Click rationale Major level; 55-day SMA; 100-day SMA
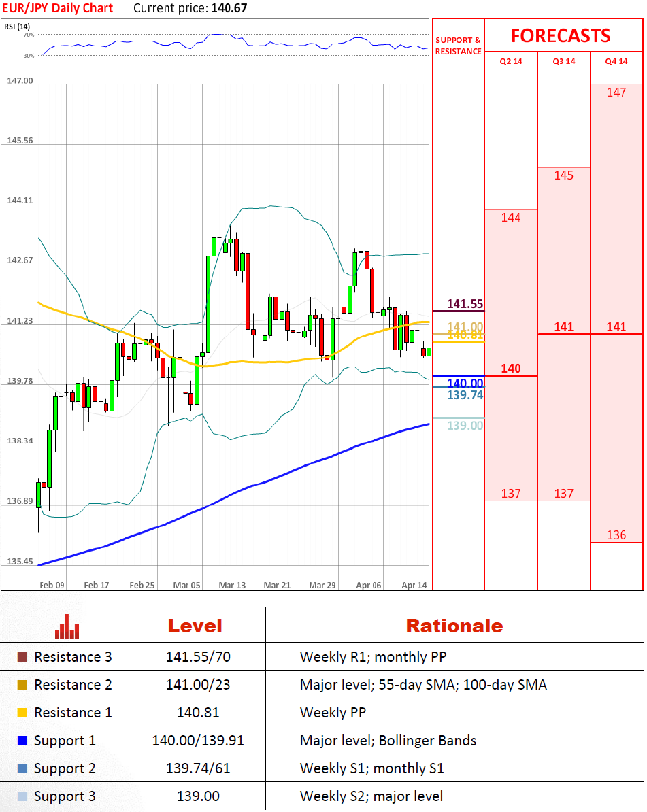This screenshot has height=812, width=647. pyautogui.click(x=423, y=685)
